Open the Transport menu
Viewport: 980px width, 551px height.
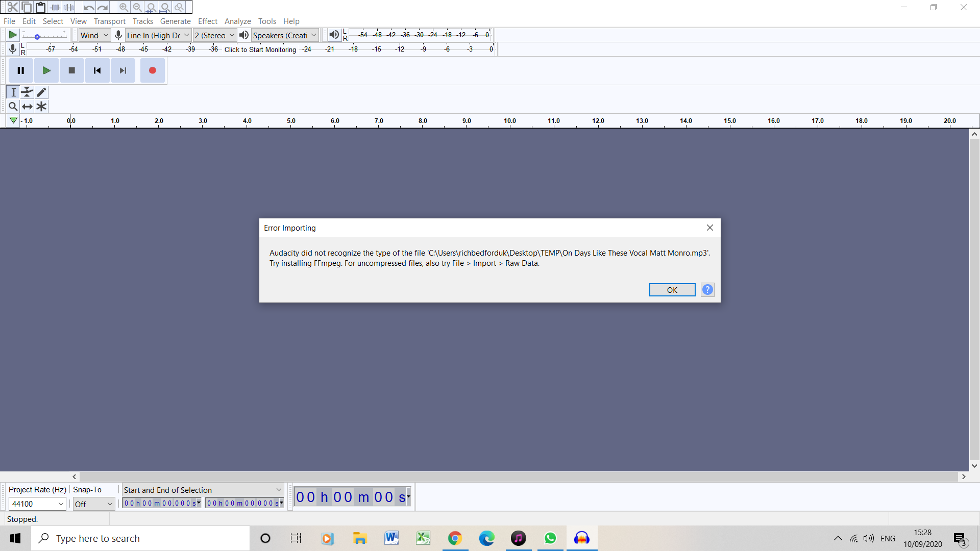pos(109,21)
